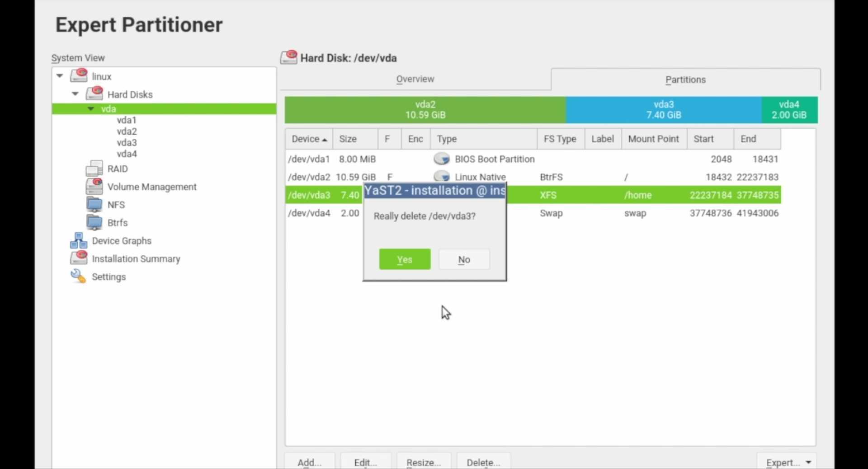Select the /dev/vda3 partition row

533,195
